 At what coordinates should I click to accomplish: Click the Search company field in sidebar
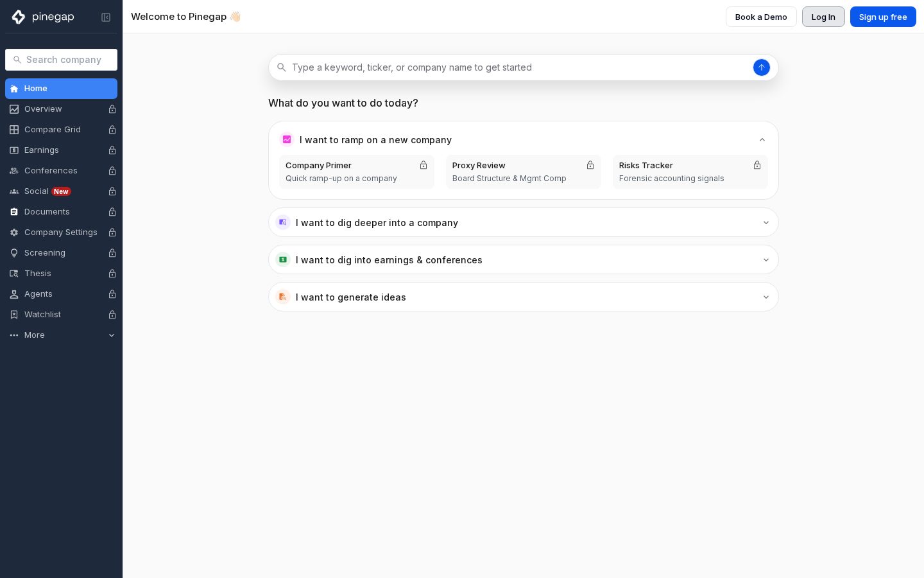61,60
